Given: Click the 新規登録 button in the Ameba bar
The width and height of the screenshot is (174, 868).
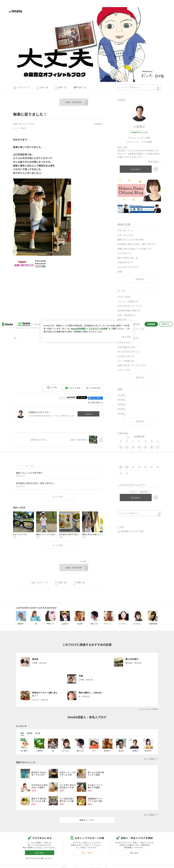Looking at the screenshot, I should [x=151, y=324].
